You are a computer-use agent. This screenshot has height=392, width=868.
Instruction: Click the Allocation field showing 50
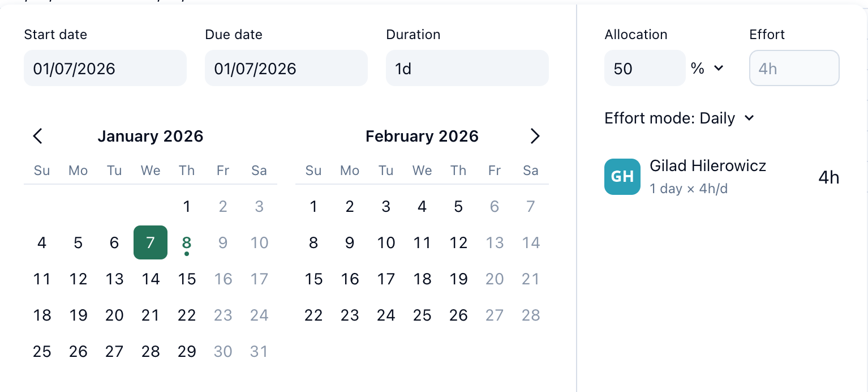coord(644,69)
